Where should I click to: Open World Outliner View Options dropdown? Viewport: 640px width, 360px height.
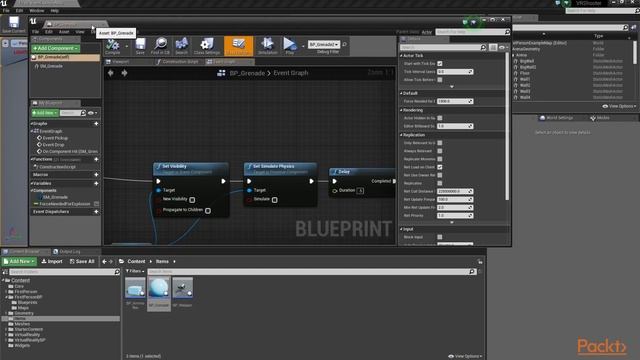pyautogui.click(x=619, y=106)
